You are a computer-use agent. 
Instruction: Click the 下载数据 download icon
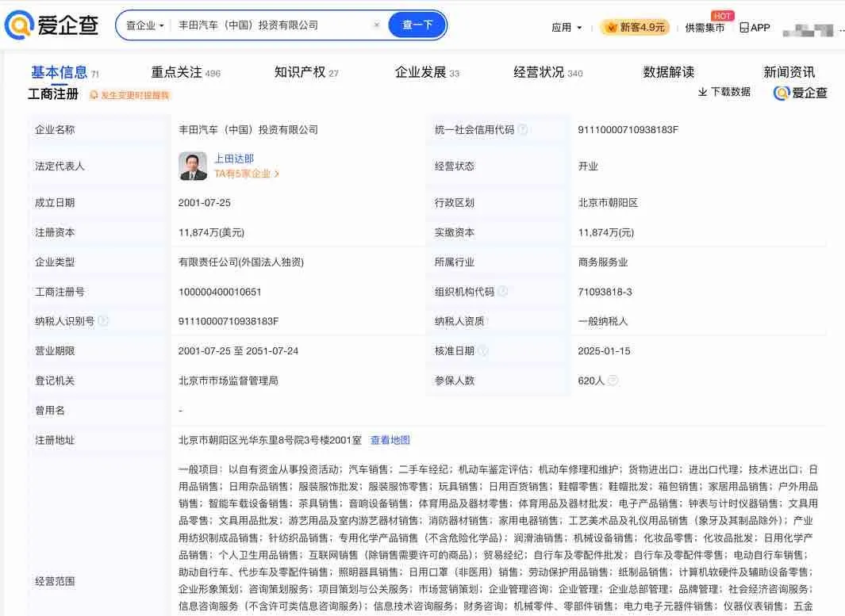(702, 92)
